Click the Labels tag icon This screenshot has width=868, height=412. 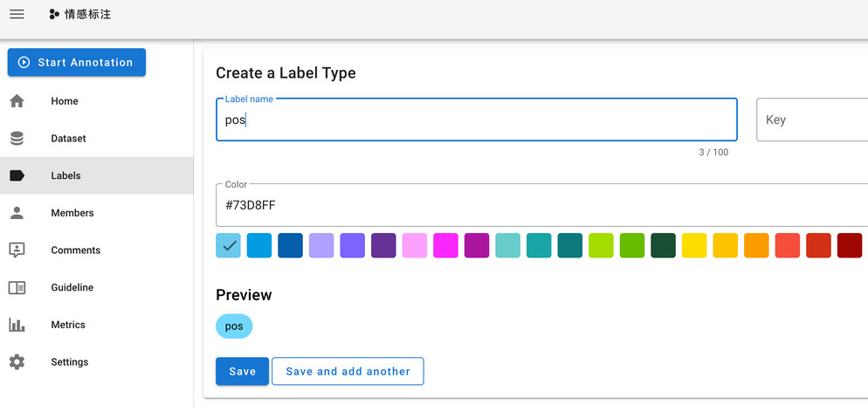[17, 175]
